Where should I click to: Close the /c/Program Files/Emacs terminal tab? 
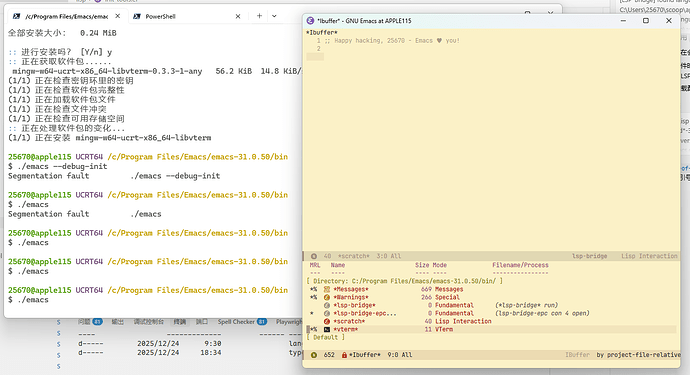tap(117, 16)
